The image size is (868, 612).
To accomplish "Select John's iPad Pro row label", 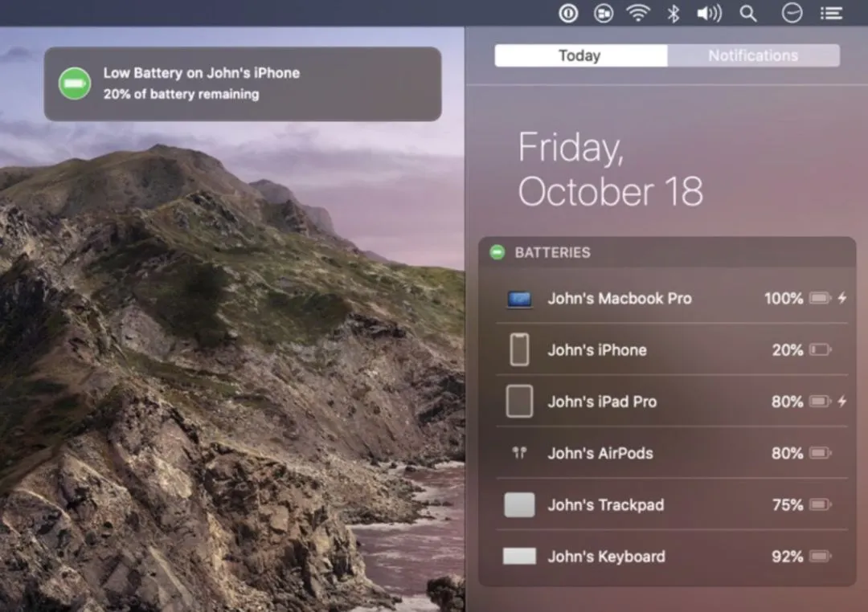I will click(x=602, y=402).
